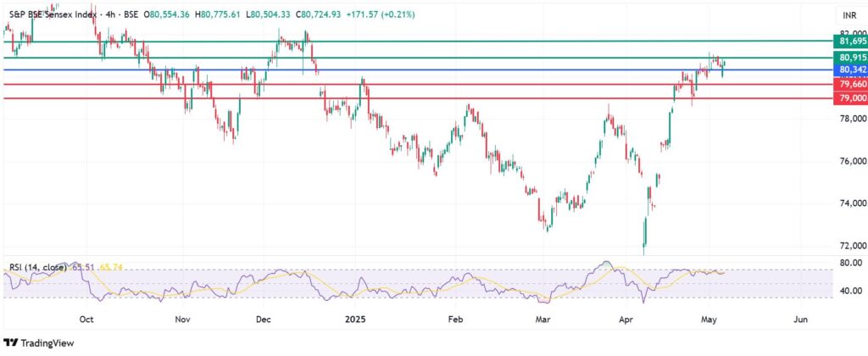Viewport: 868px width, 356px height.
Task: Click the RSI 40.00 scale label
Action: click(x=848, y=291)
